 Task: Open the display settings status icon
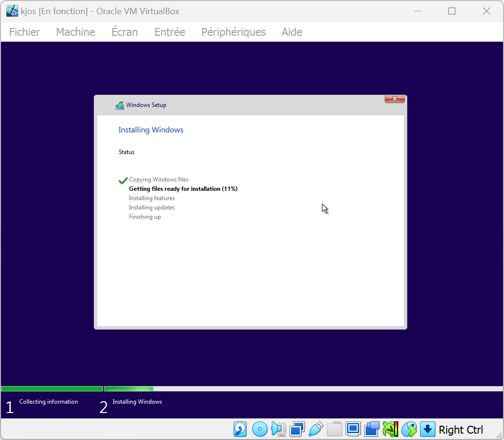[x=353, y=429]
